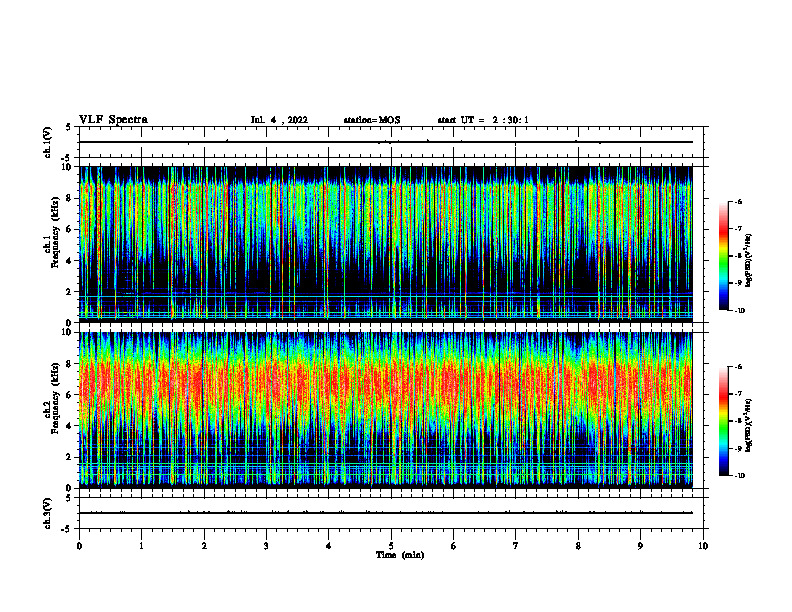Click the ch.1 voltage waveform trace
This screenshot has height=612, width=792.
(x=386, y=142)
